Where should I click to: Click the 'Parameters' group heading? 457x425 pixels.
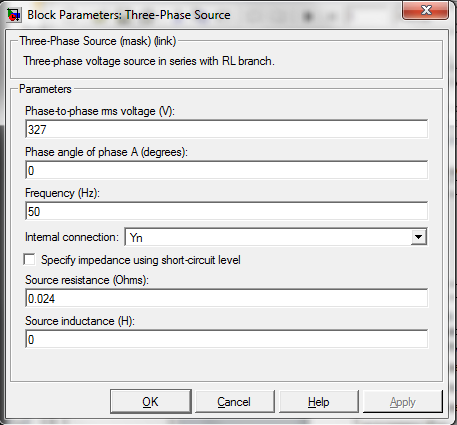tap(45, 89)
